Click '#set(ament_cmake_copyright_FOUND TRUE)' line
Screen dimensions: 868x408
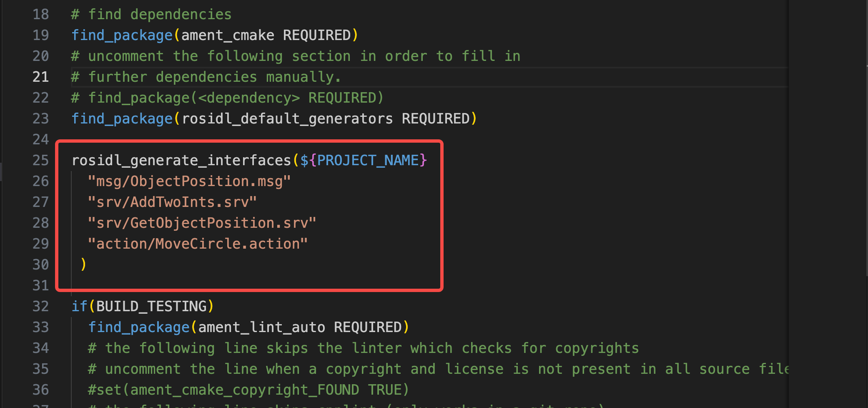click(x=248, y=390)
